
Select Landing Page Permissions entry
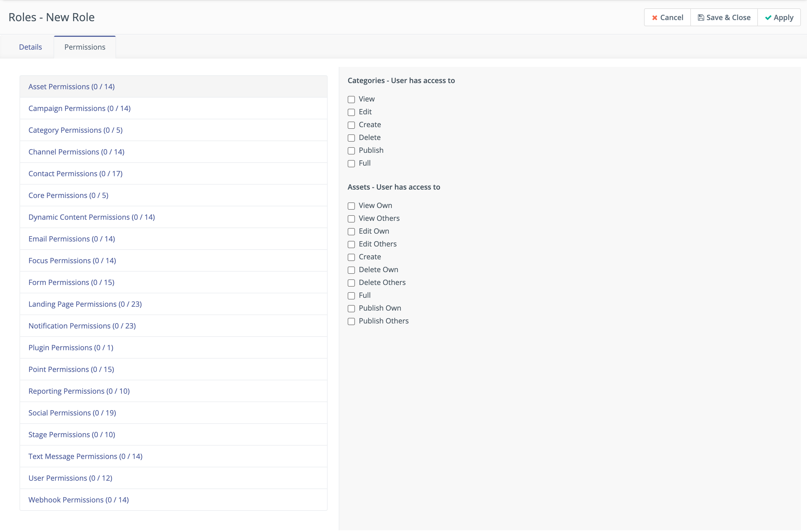pos(85,304)
